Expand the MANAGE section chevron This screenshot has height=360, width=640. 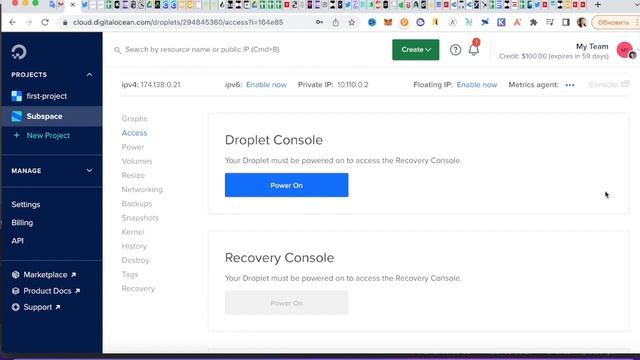pos(89,171)
